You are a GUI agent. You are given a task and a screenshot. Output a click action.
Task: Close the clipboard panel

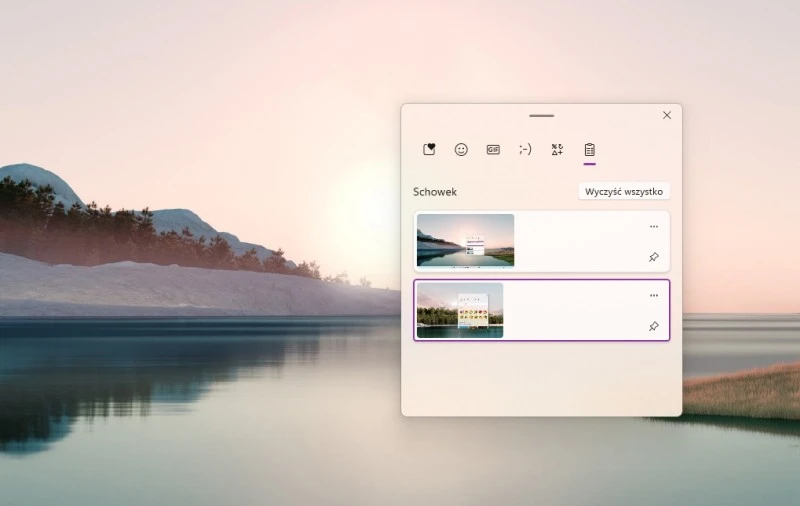tap(667, 115)
